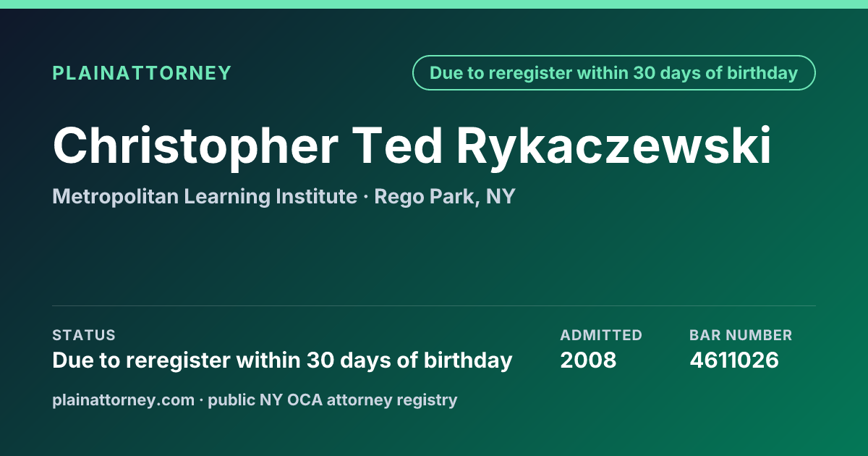Select the reregister status pill badge at top

[613, 73]
